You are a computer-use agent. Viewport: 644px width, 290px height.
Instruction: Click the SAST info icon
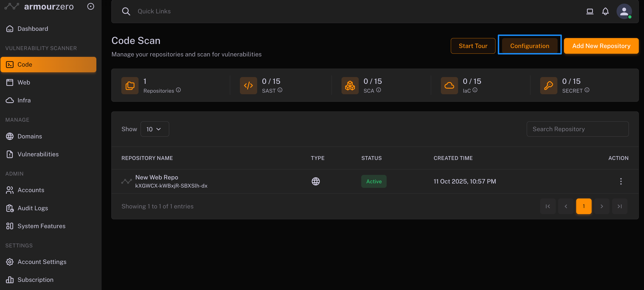click(280, 90)
